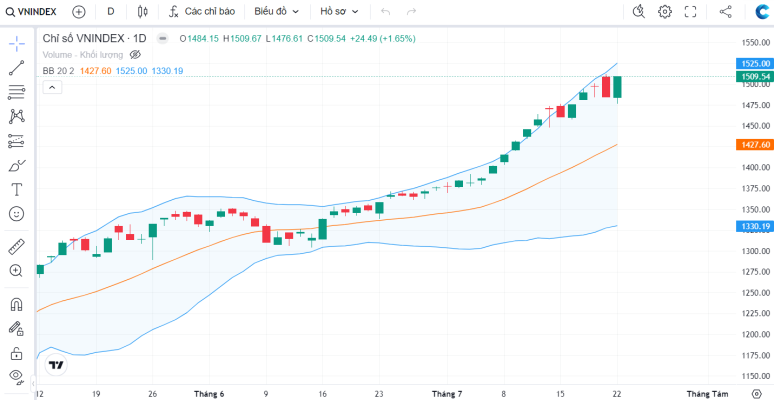Click the 1509.54 current price label
774x400 pixels.
tap(754, 76)
